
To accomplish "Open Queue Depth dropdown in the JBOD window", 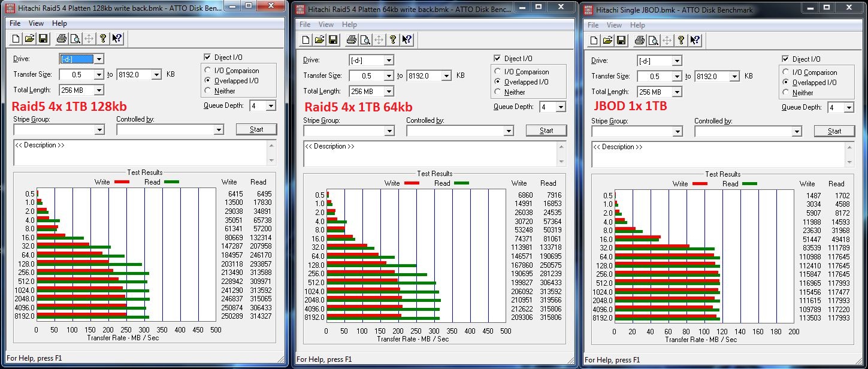I will click(849, 108).
